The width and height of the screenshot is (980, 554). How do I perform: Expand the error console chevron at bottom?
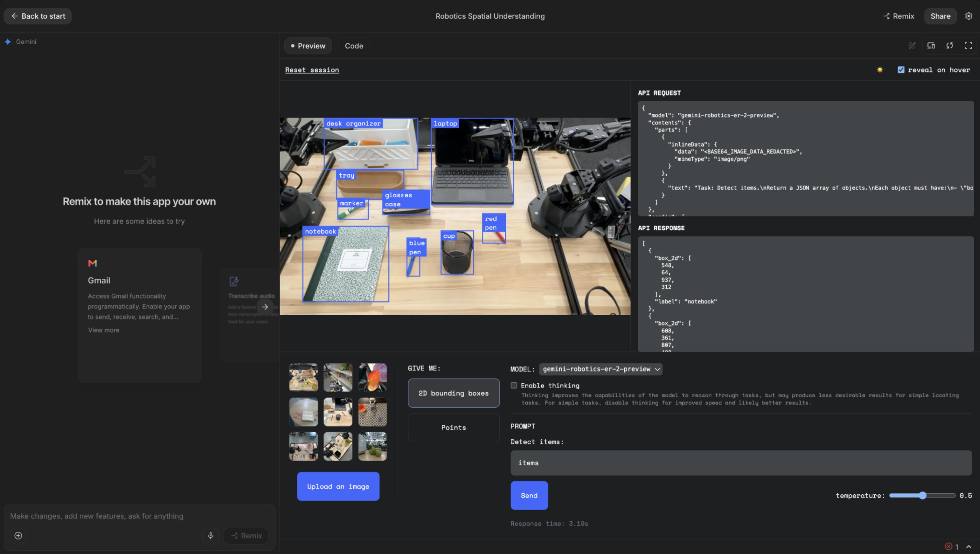click(x=969, y=547)
